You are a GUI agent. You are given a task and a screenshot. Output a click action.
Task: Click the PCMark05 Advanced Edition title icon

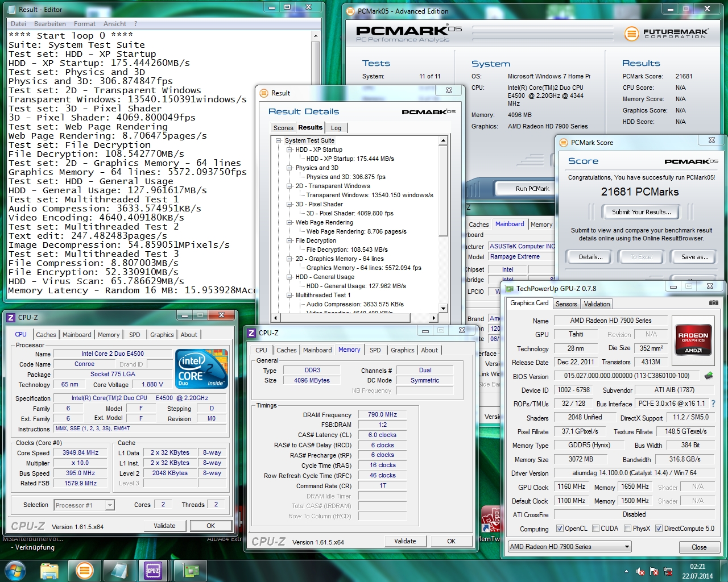click(x=350, y=11)
